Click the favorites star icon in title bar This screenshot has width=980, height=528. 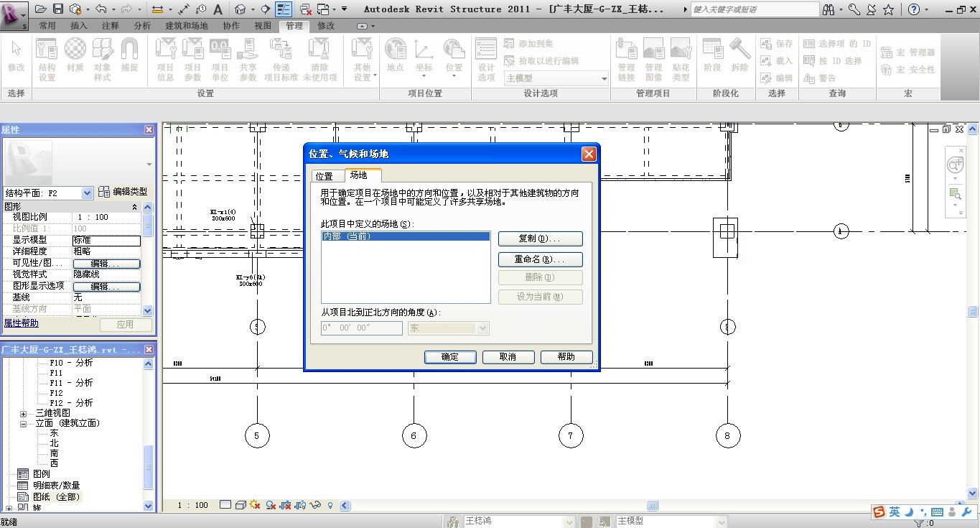pyautogui.click(x=888, y=9)
